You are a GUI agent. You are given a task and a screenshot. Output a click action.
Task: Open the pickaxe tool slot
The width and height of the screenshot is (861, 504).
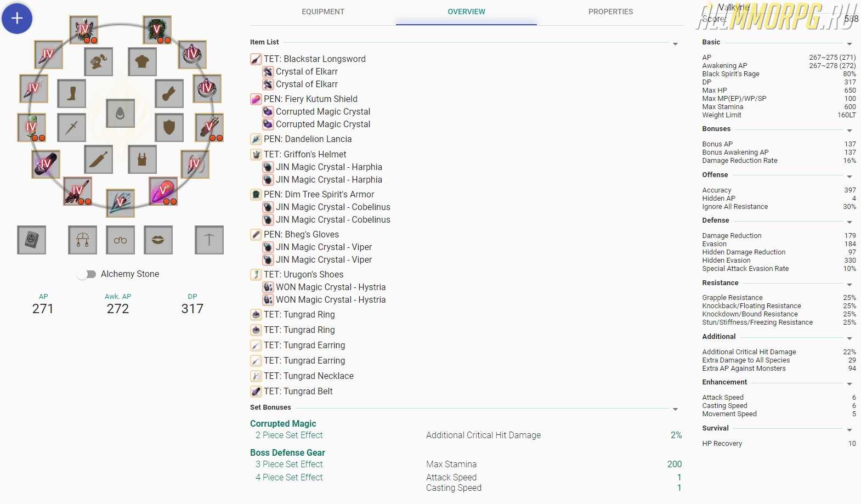pyautogui.click(x=209, y=240)
